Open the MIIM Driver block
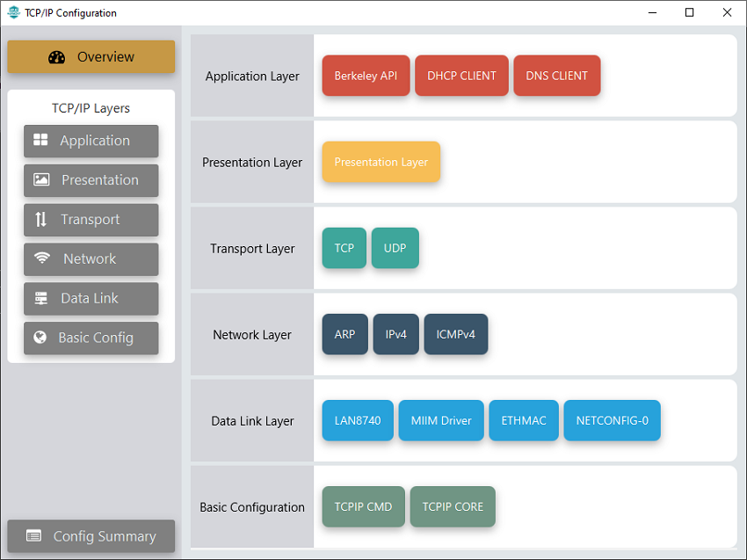The width and height of the screenshot is (747, 560). click(440, 420)
